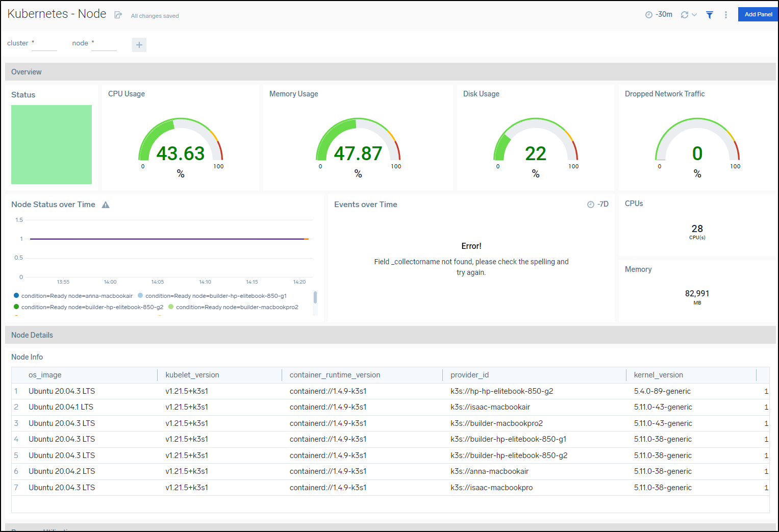The width and height of the screenshot is (779, 532).
Task: Click the share dashboard icon beside title
Action: pos(118,15)
